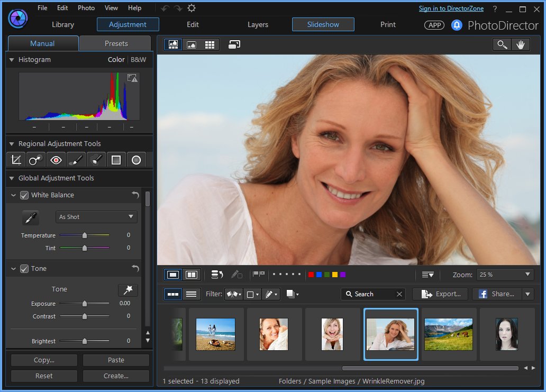Image resolution: width=546 pixels, height=392 pixels.
Task: Collapse the Tone group chevron
Action: pos(13,269)
